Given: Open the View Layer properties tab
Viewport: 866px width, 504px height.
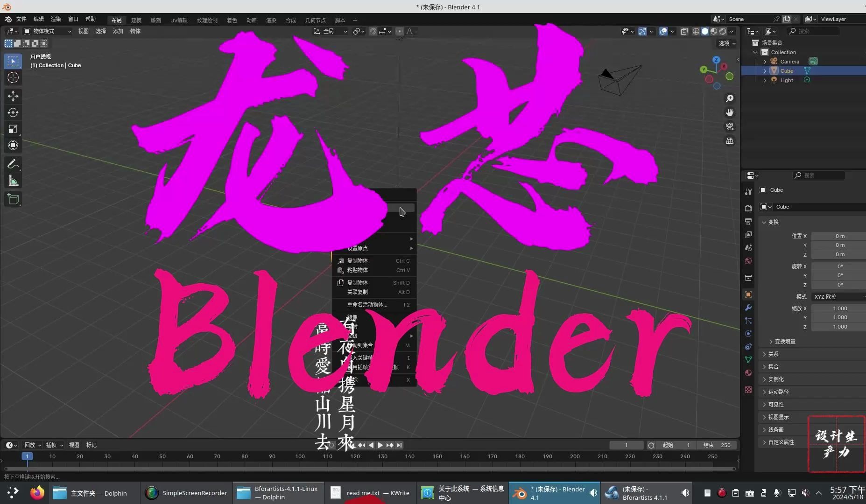Looking at the screenshot, I should point(748,234).
